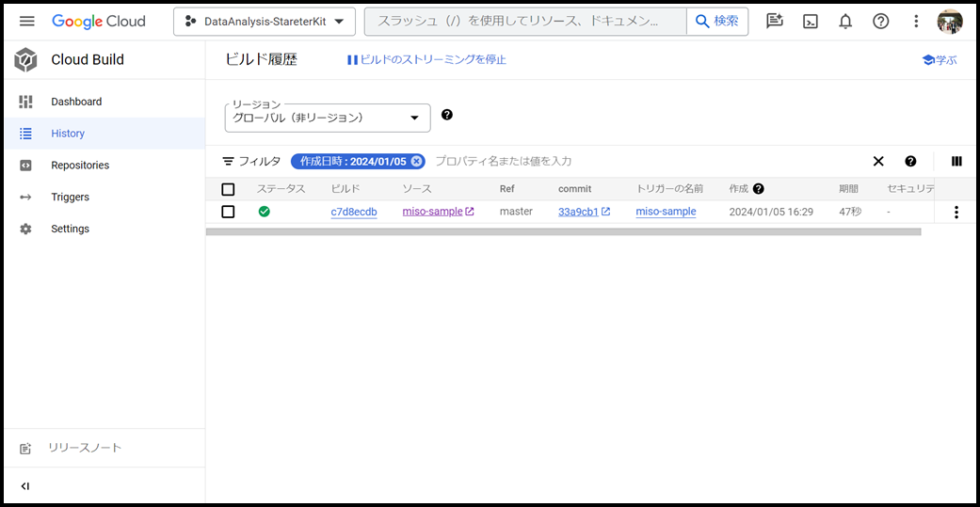This screenshot has height=507, width=980.
Task: Activate Cloud Shell terminal icon
Action: pos(810,21)
